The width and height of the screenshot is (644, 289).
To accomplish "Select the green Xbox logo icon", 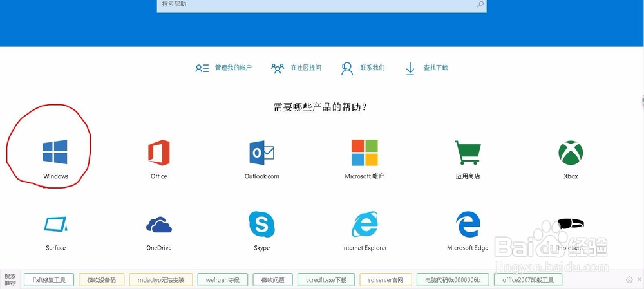I will 571,153.
